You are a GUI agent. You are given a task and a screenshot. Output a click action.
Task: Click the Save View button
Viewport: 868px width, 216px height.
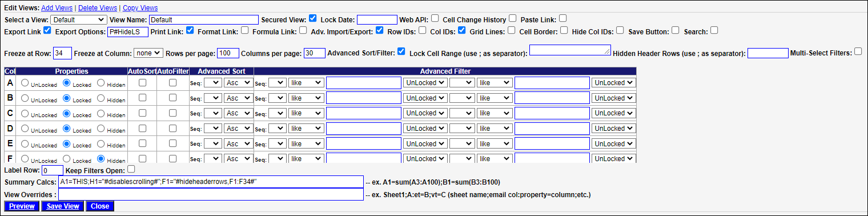63,206
